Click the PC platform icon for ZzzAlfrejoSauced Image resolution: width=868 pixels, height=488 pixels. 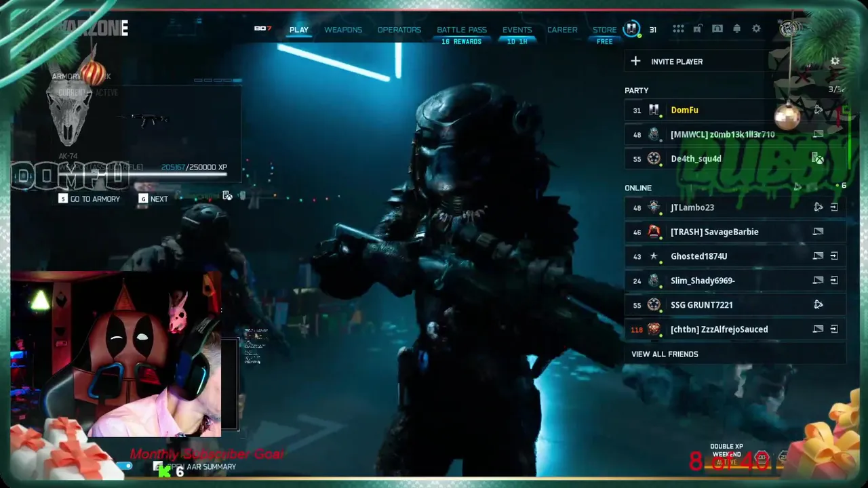point(818,329)
